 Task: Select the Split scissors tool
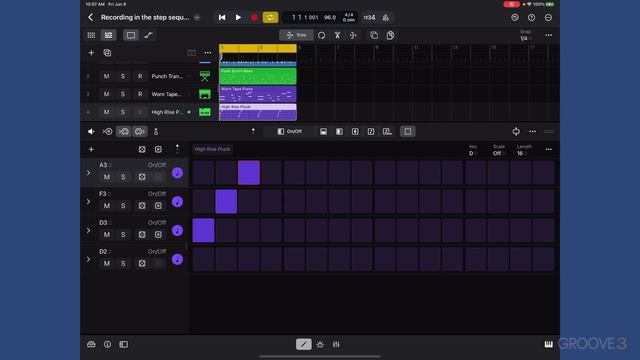click(x=338, y=36)
